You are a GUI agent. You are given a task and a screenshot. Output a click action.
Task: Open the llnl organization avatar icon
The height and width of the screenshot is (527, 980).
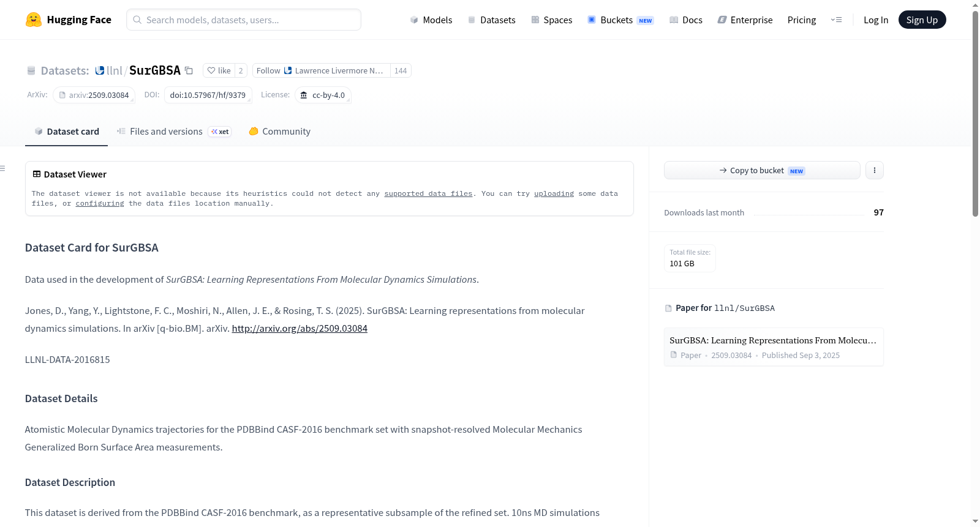click(100, 70)
